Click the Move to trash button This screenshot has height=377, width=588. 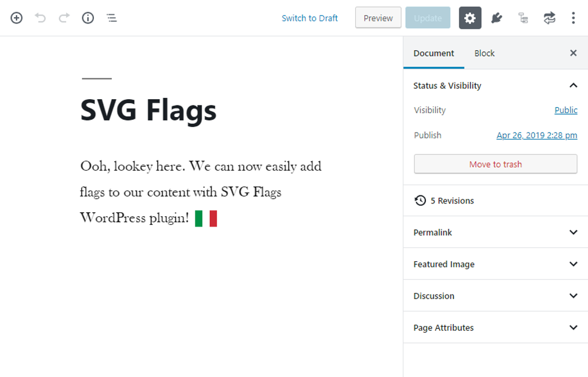click(495, 164)
